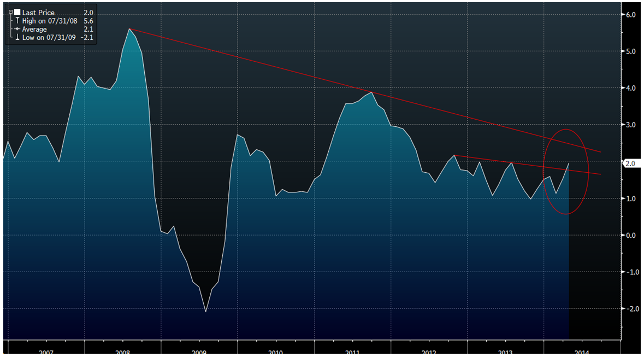Screen dimensions: 644x357
Task: Click the 0.0 label on price axis
Action: tap(630, 235)
